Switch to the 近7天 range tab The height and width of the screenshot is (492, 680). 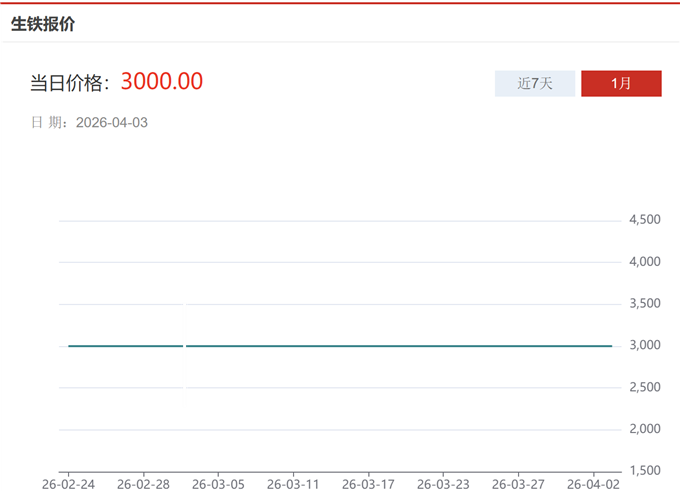pyautogui.click(x=535, y=84)
